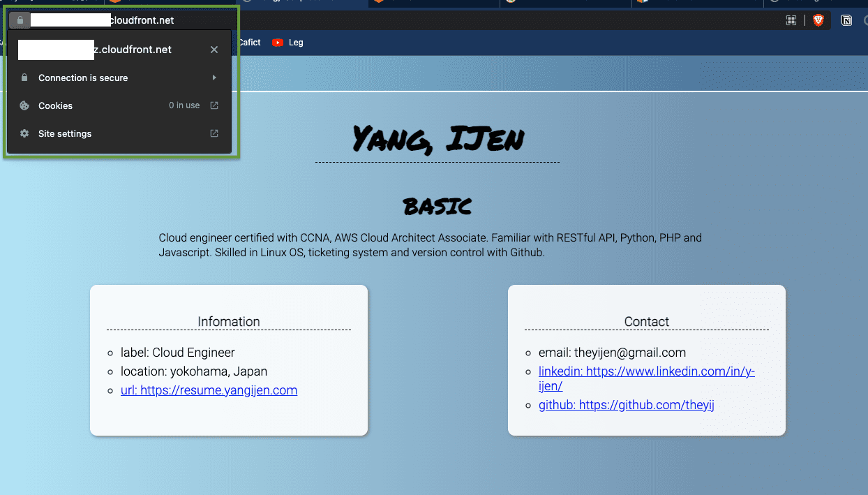Screen dimensions: 868x495
Task: Click the Notion extension icon
Action: 846,20
